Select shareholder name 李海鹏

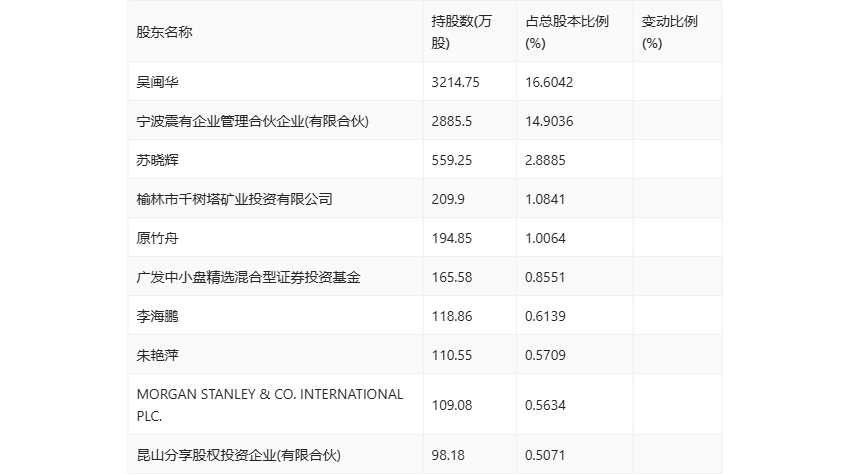(157, 316)
